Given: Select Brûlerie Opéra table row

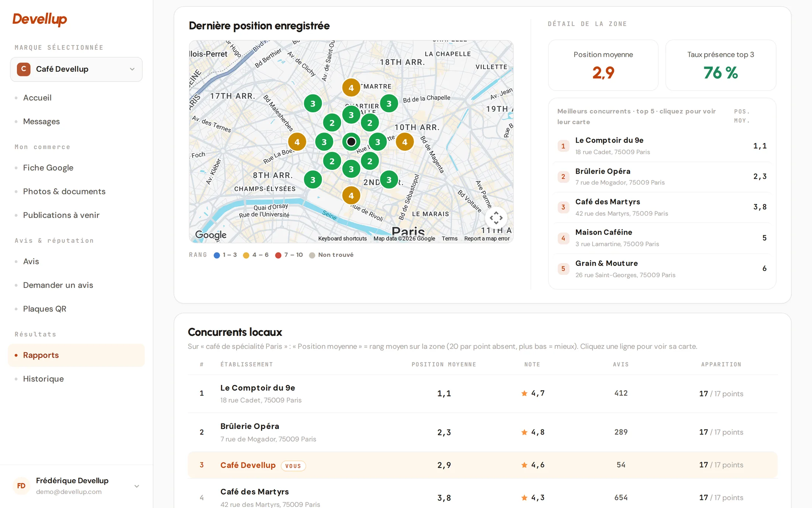Looking at the screenshot, I should pos(482,432).
